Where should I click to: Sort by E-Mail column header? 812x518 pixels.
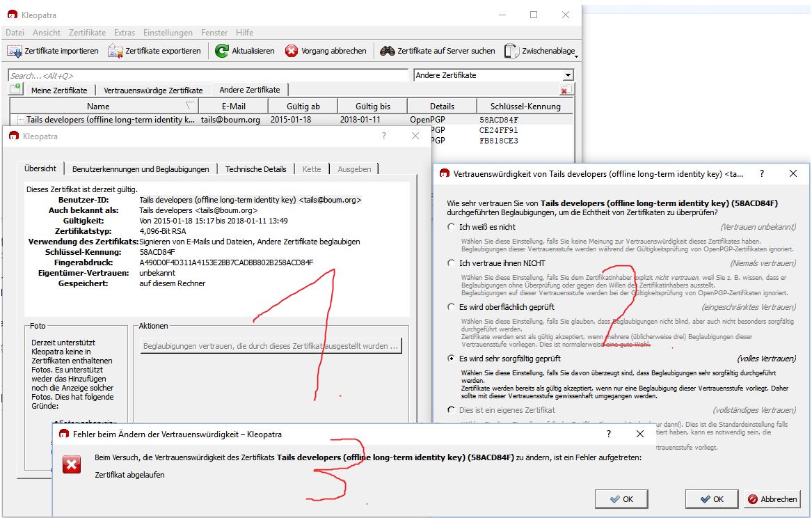[x=234, y=107]
